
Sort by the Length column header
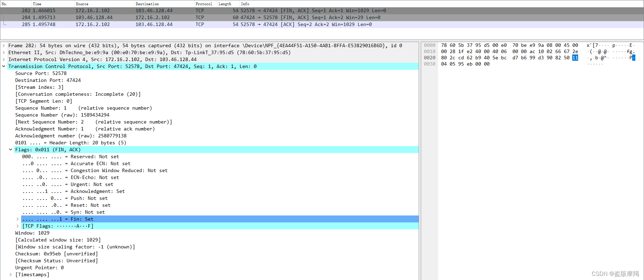tap(228, 4)
